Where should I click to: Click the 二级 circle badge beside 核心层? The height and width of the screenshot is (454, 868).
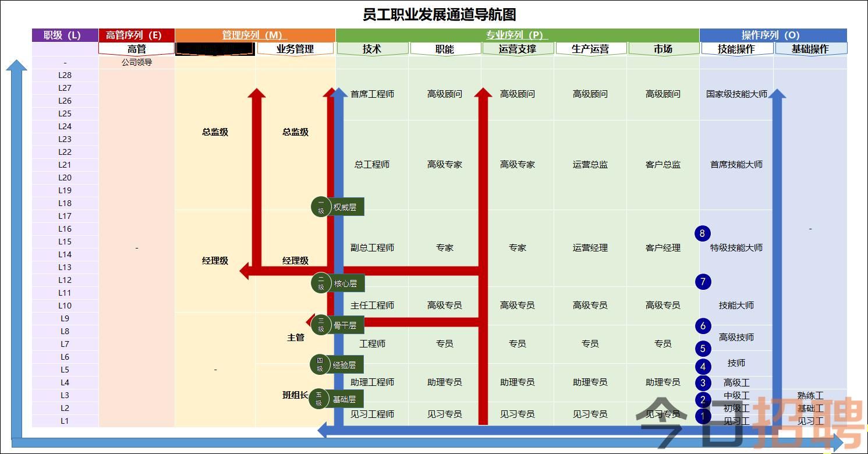(321, 283)
